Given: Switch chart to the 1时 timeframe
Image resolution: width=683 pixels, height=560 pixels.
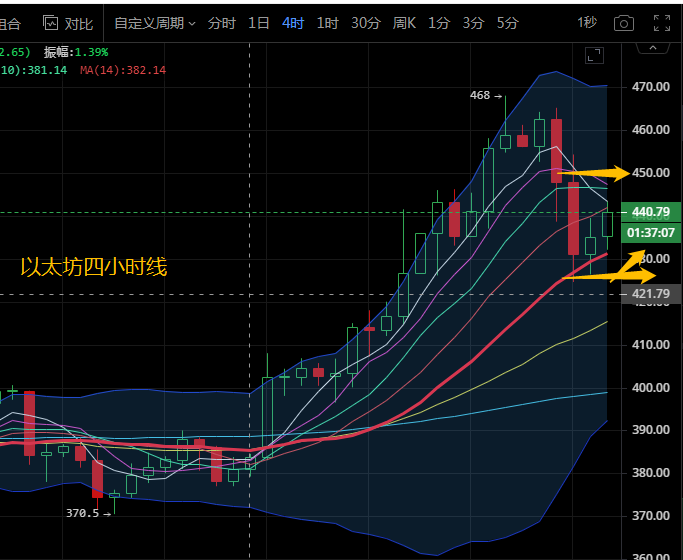Looking at the screenshot, I should [327, 22].
